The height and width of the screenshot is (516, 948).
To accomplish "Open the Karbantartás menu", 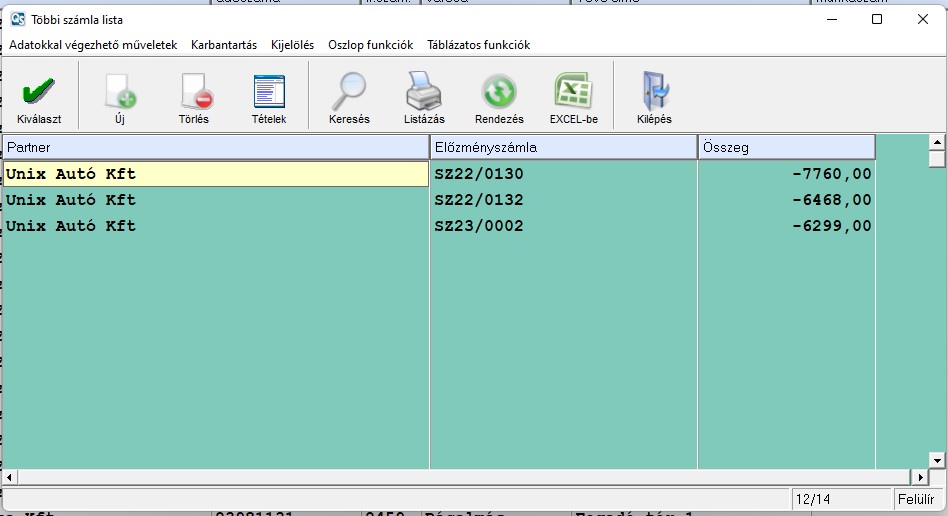I will pyautogui.click(x=224, y=45).
